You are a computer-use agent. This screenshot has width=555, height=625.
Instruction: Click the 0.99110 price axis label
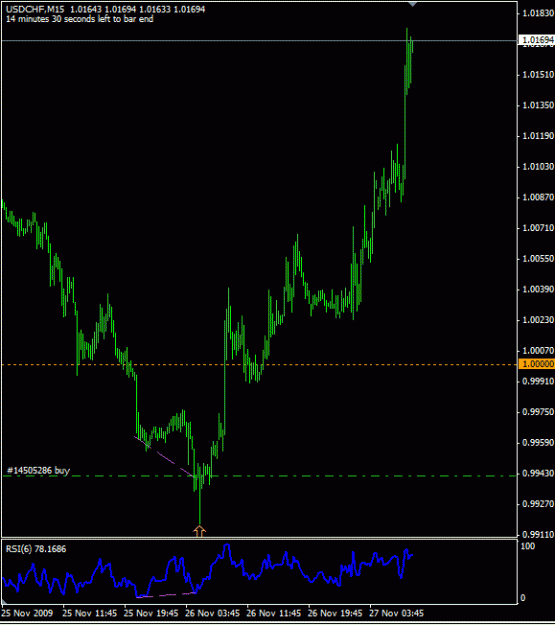[x=538, y=535]
